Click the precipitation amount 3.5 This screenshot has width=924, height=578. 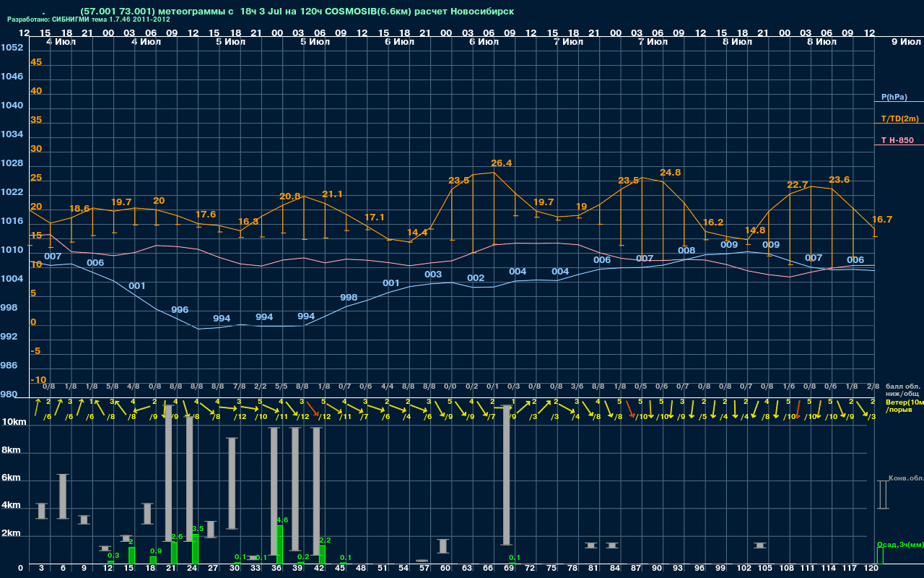pyautogui.click(x=198, y=529)
